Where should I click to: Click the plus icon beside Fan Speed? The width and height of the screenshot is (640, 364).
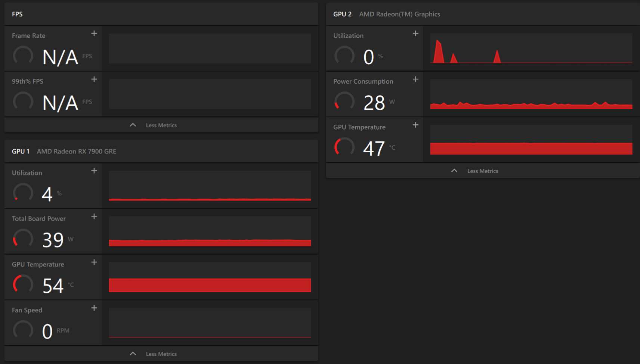pyautogui.click(x=94, y=308)
